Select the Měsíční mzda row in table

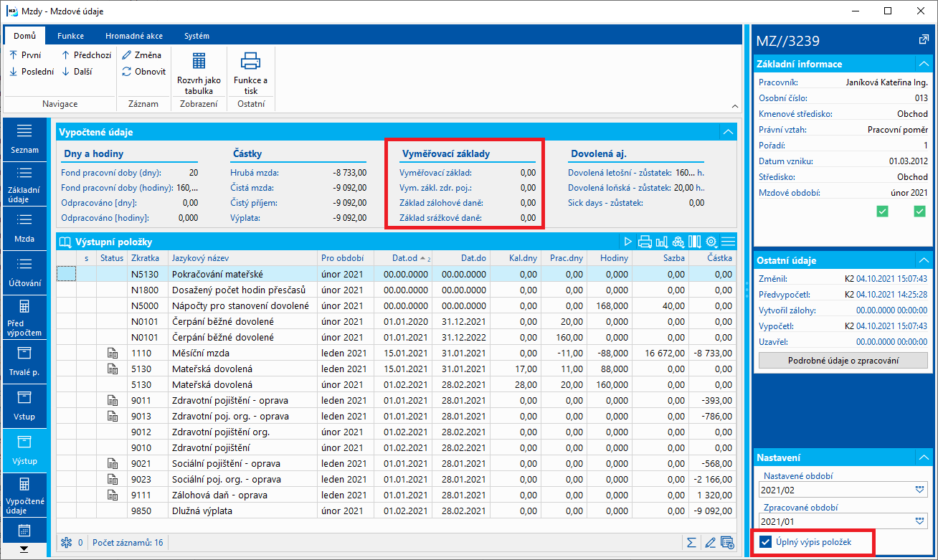click(201, 353)
